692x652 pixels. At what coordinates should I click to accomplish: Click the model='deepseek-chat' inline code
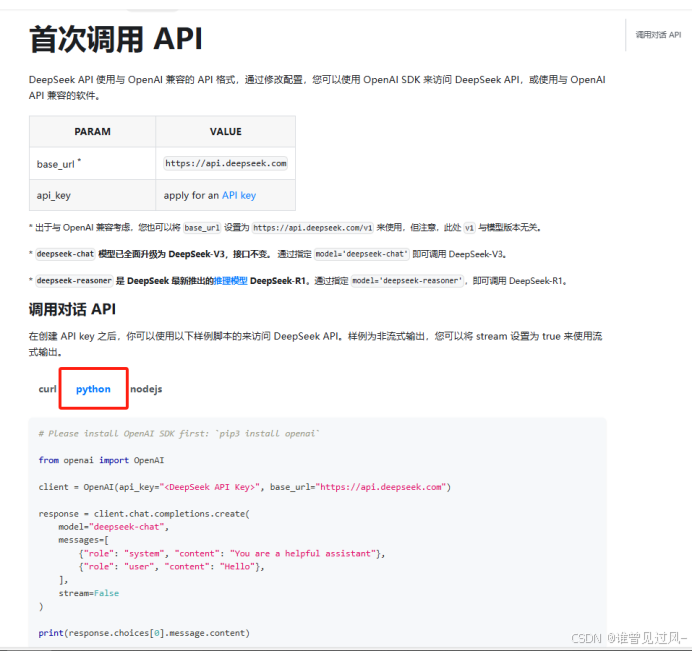[x=362, y=254]
